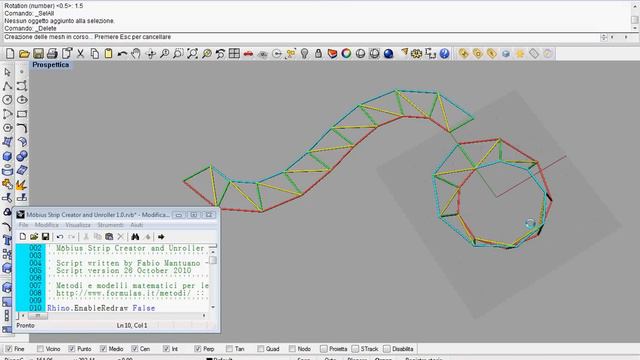This screenshot has height=360, width=640.
Task: Click the command history scrollbar down arrow
Action: point(635,28)
